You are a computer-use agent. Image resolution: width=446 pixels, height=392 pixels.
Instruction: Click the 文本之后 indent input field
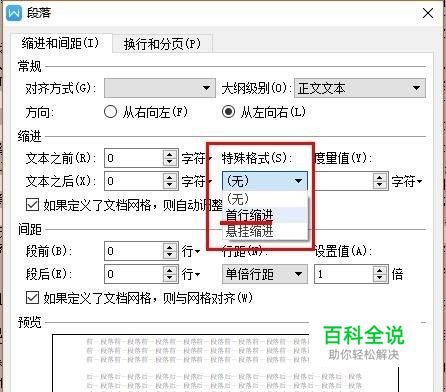[x=134, y=181]
